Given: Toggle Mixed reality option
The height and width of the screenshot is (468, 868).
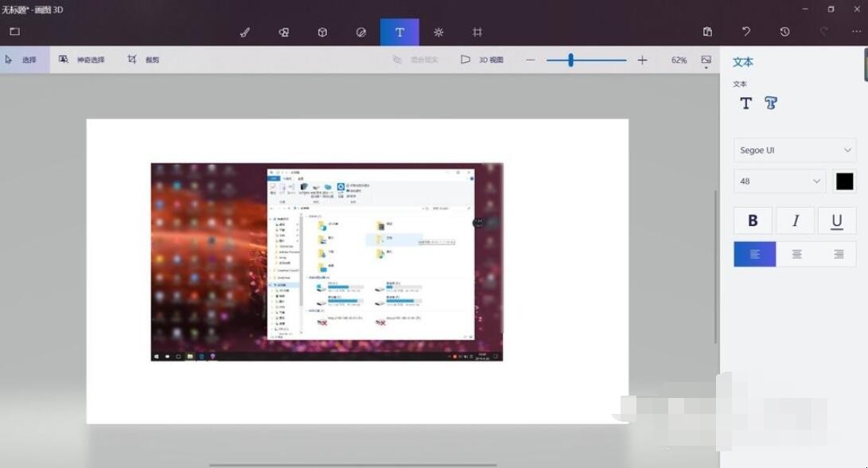Looking at the screenshot, I should pyautogui.click(x=415, y=60).
